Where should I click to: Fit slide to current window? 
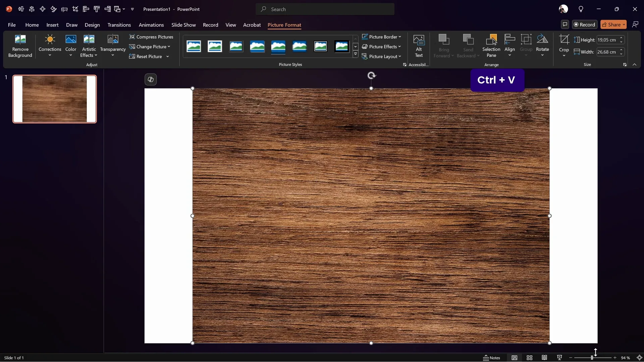[639, 358]
